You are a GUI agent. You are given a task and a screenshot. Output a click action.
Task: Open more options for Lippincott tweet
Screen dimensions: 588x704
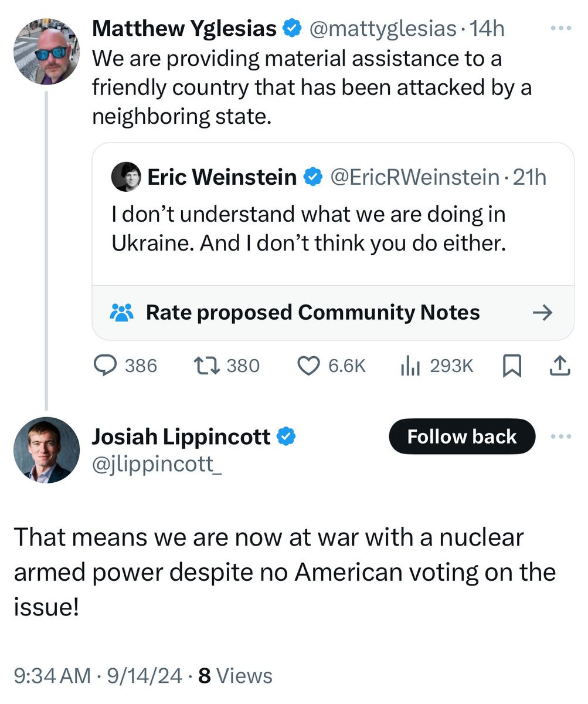(561, 436)
